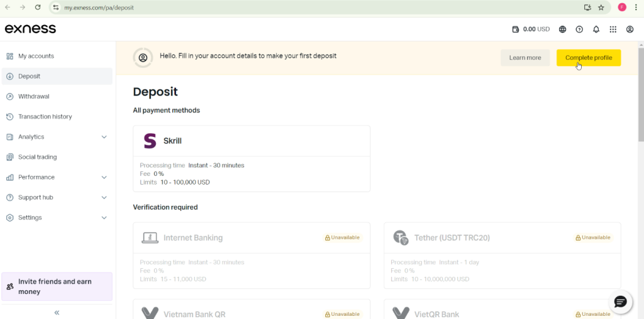Click the Invite friends people icon
Viewport: 644px width, 319px height.
point(10,286)
